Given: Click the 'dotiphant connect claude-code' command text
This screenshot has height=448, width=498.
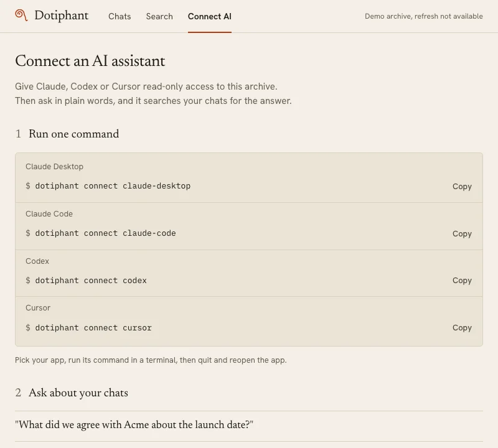Looking at the screenshot, I should click(x=105, y=233).
